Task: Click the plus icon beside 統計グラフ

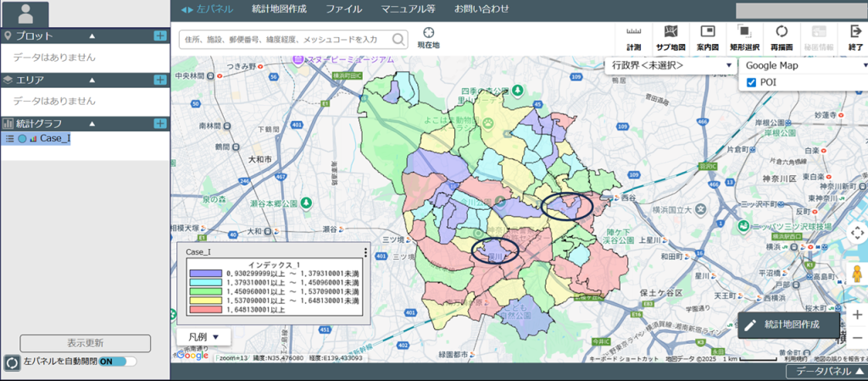Action: tap(160, 124)
